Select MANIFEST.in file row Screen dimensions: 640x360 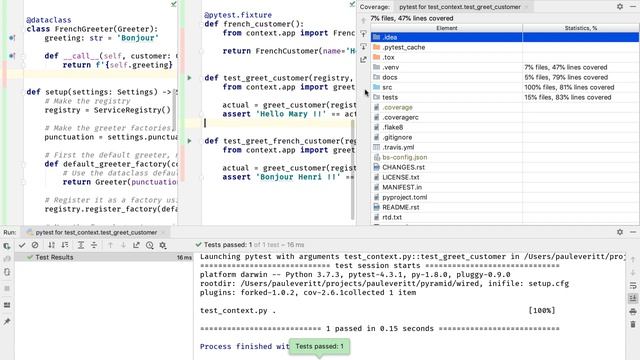(505, 187)
